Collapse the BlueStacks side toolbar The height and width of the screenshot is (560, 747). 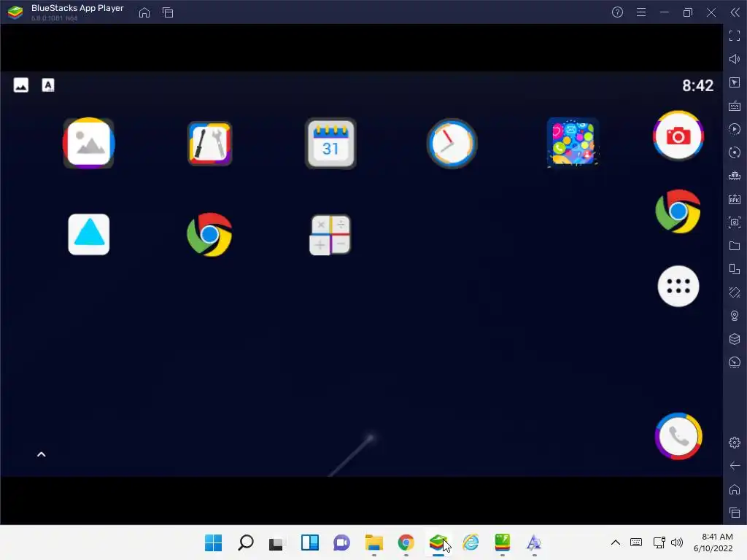point(735,12)
